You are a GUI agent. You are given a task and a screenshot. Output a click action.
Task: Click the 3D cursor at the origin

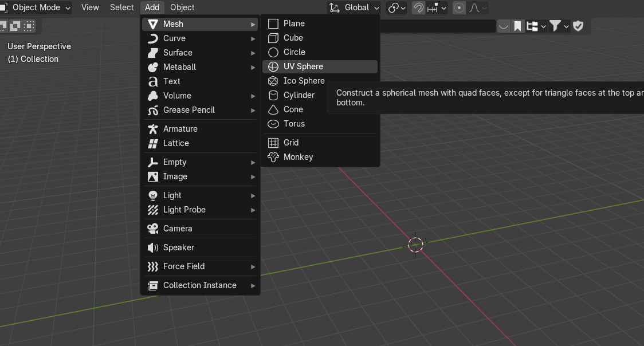[x=415, y=245]
